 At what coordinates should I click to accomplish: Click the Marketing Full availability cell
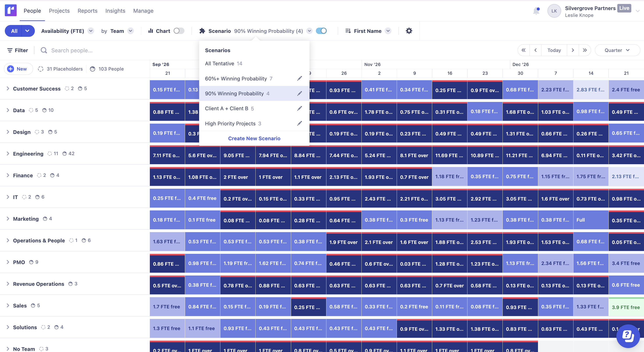(x=591, y=220)
